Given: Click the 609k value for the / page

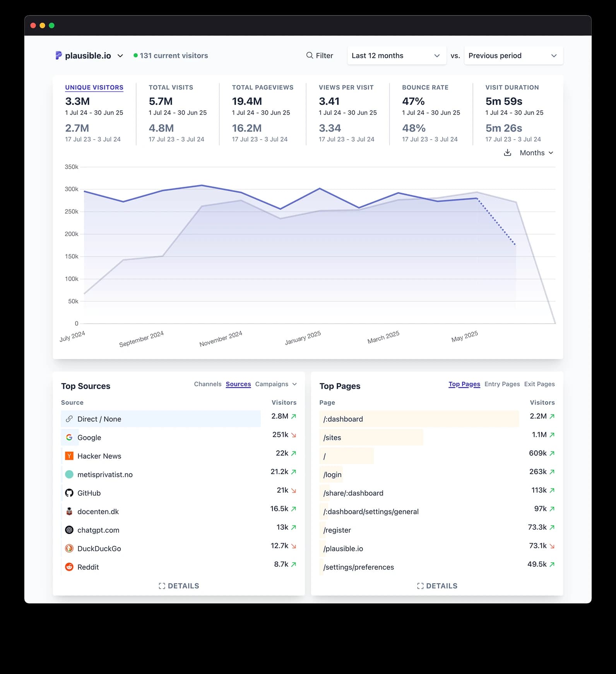Looking at the screenshot, I should [538, 453].
